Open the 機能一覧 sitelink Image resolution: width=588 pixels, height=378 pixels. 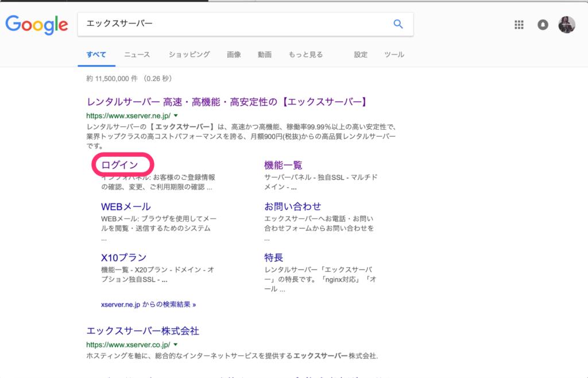coord(283,165)
